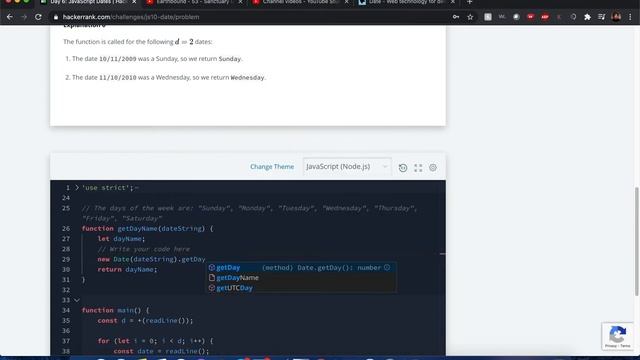The width and height of the screenshot is (640, 360).
Task: Switch to the Day 6 JavaScript Dates tab
Action: 88,2
